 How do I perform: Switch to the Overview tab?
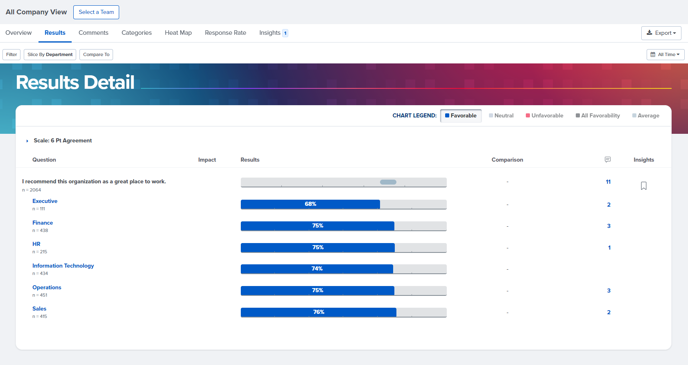coord(18,33)
